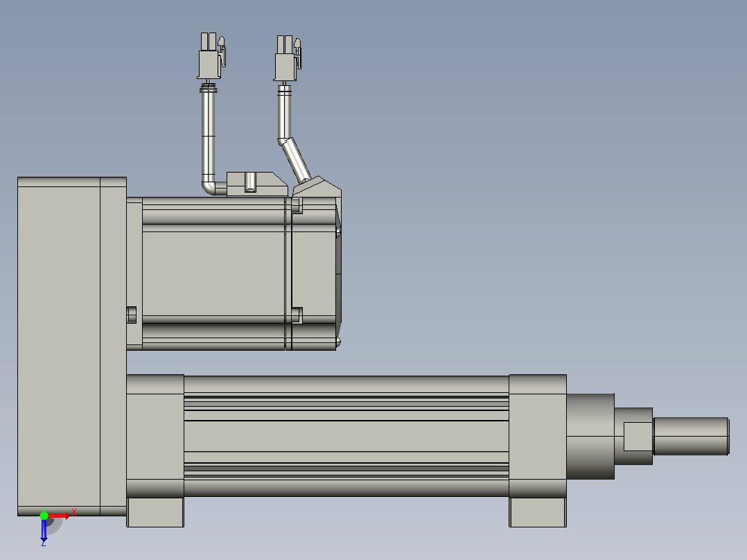Click the blue Z axis arrow of the triad
This screenshot has width=747, height=560.
click(x=44, y=530)
